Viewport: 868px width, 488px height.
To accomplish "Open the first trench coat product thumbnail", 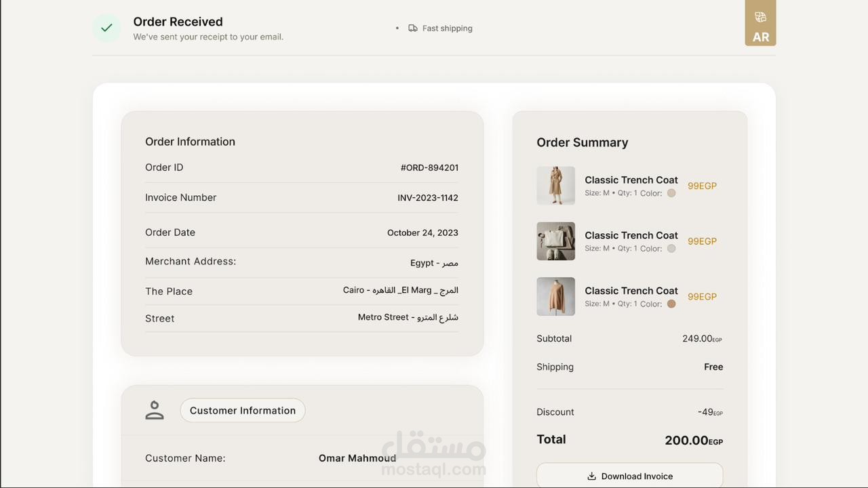I will click(555, 186).
